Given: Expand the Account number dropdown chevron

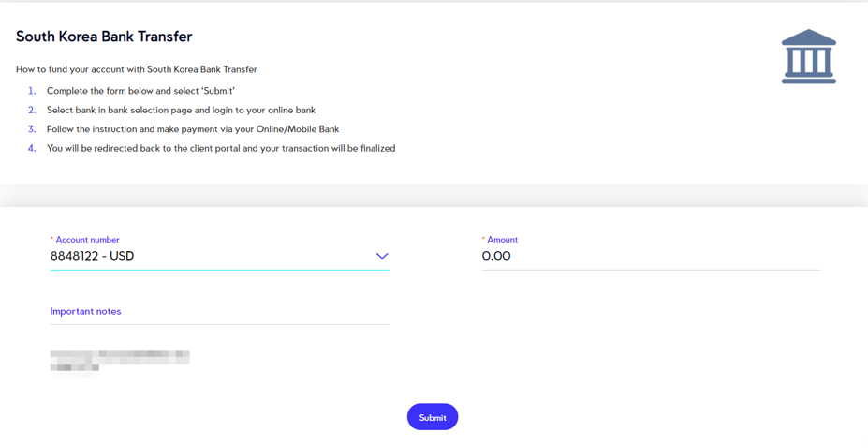Looking at the screenshot, I should (382, 256).
